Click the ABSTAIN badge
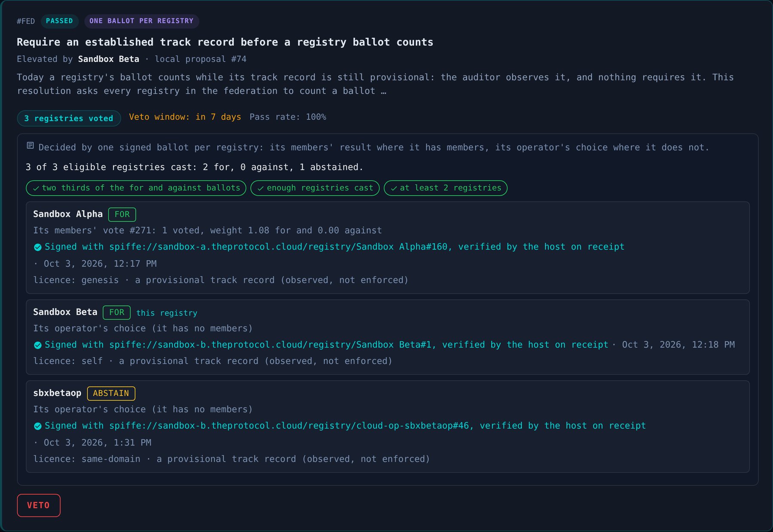 coord(111,393)
